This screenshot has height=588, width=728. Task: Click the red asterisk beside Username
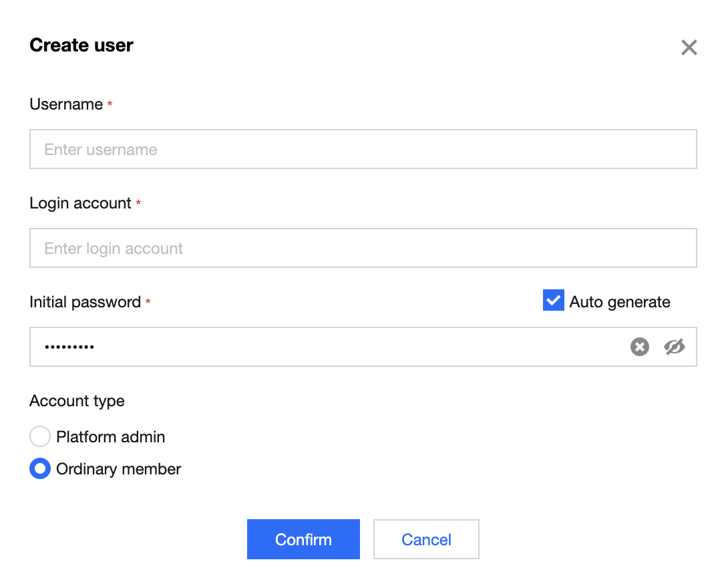110,105
